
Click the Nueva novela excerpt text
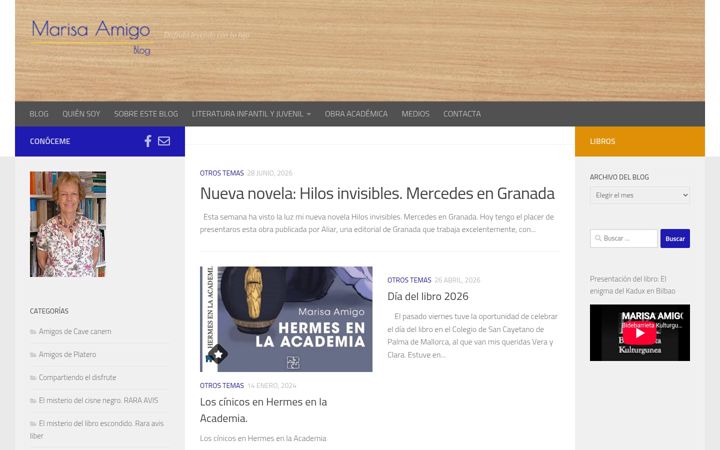pyautogui.click(x=377, y=223)
